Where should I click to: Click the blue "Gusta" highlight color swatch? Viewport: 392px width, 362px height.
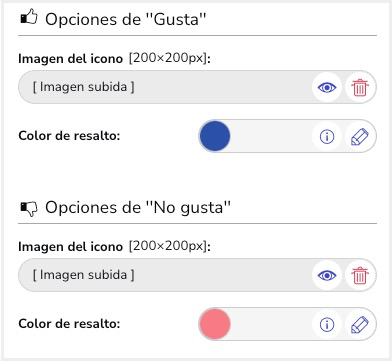coord(215,136)
